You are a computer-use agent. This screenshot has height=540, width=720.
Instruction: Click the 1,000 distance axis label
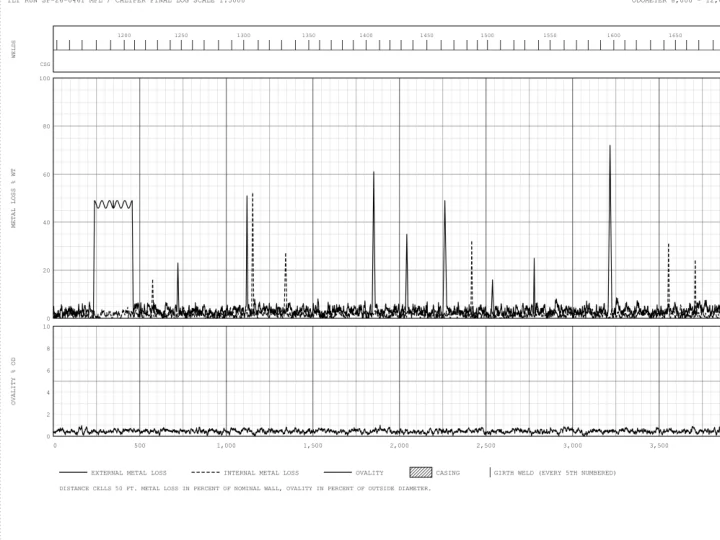pyautogui.click(x=226, y=445)
